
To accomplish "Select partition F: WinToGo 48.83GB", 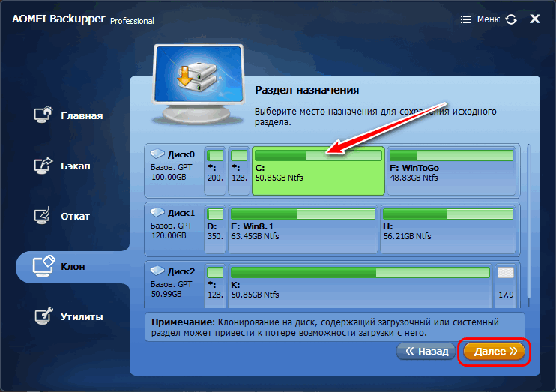I will click(x=451, y=171).
